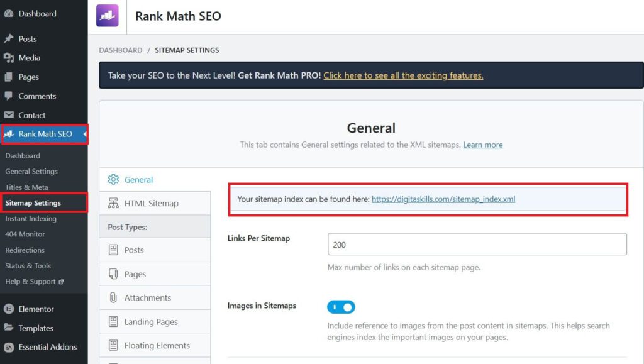Open General Settings submenu item
The width and height of the screenshot is (644, 364).
click(31, 171)
